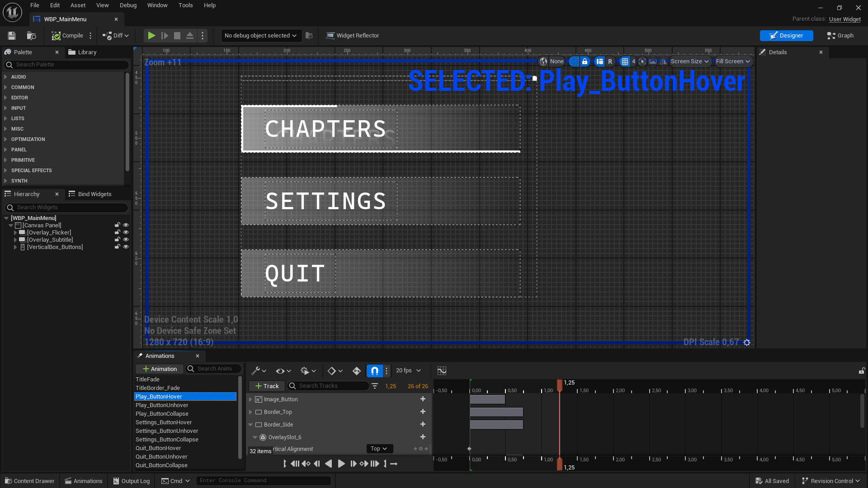Click the Save asset icon

(12, 36)
